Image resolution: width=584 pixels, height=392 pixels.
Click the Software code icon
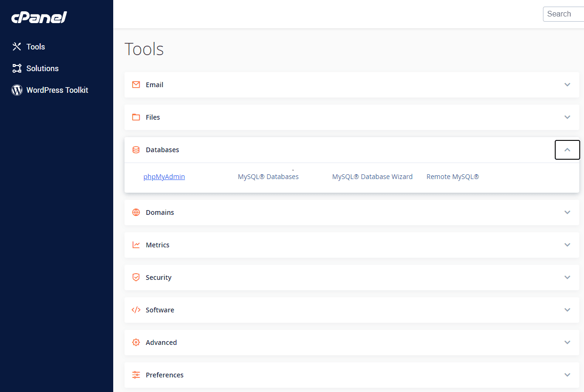point(136,310)
